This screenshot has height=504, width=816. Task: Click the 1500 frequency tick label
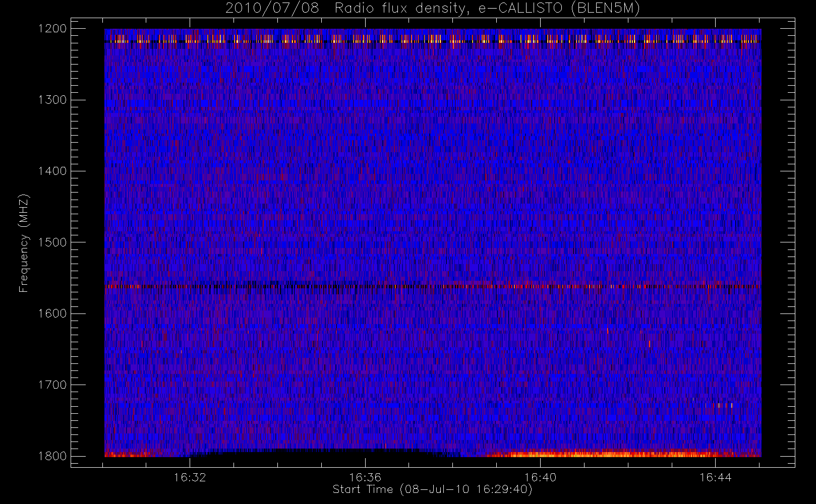point(52,242)
